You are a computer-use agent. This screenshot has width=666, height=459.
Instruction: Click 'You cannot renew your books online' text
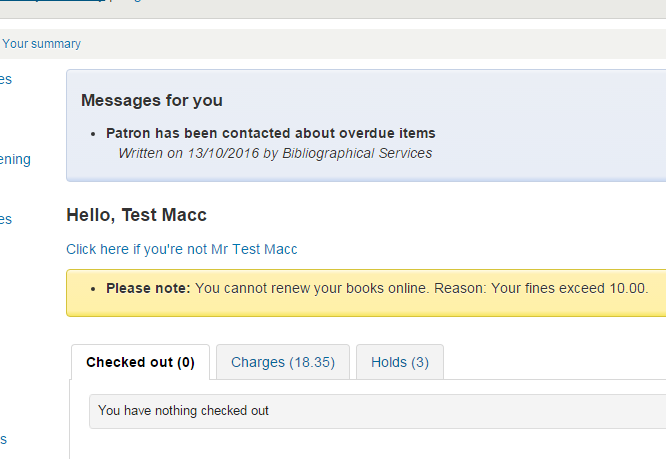coord(311,288)
